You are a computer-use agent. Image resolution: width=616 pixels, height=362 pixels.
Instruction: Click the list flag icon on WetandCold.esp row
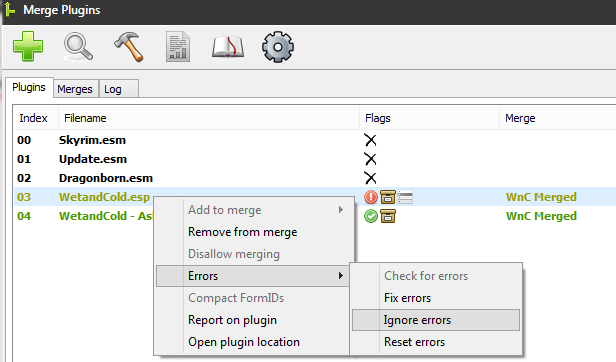(x=405, y=197)
